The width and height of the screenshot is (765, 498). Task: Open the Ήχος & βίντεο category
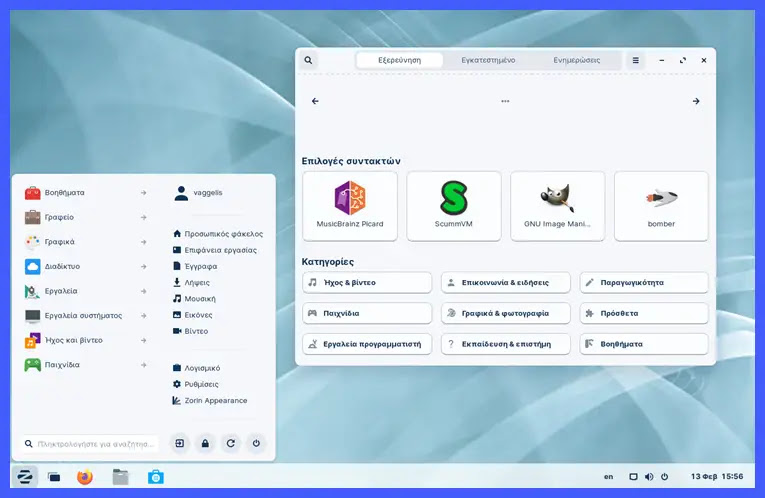tap(367, 282)
